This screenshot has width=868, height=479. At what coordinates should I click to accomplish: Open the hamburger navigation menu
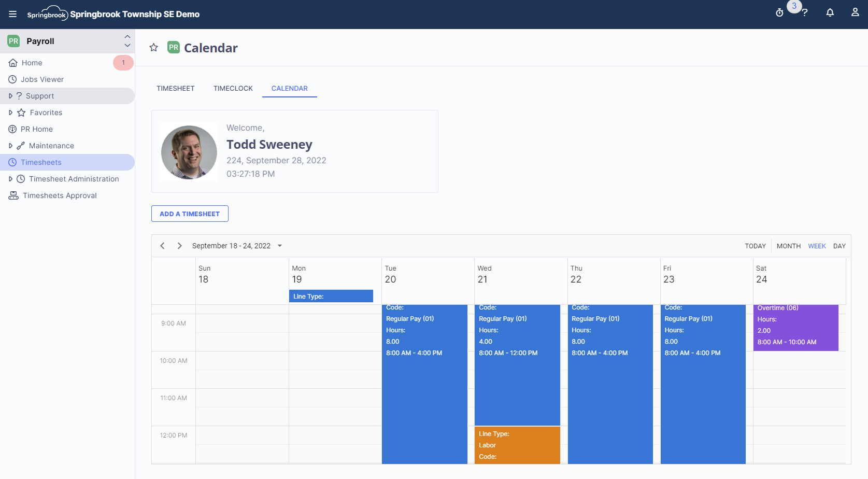point(12,14)
